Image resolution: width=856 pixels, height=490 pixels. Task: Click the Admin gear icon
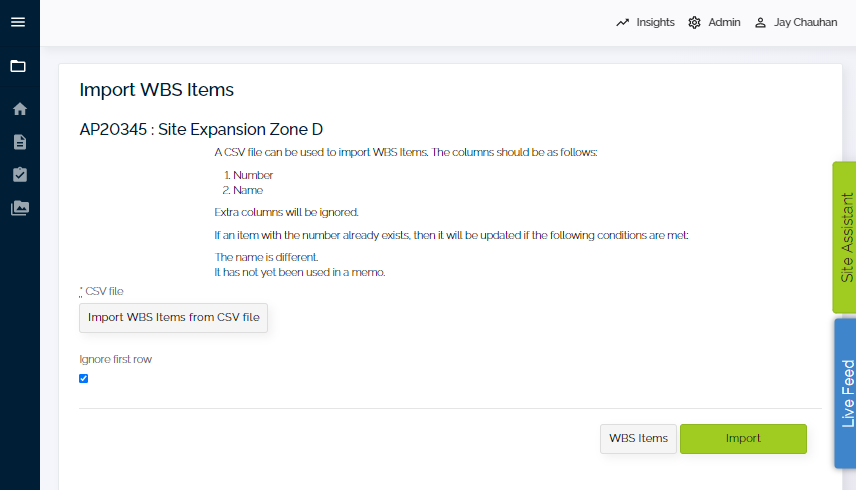tap(694, 22)
